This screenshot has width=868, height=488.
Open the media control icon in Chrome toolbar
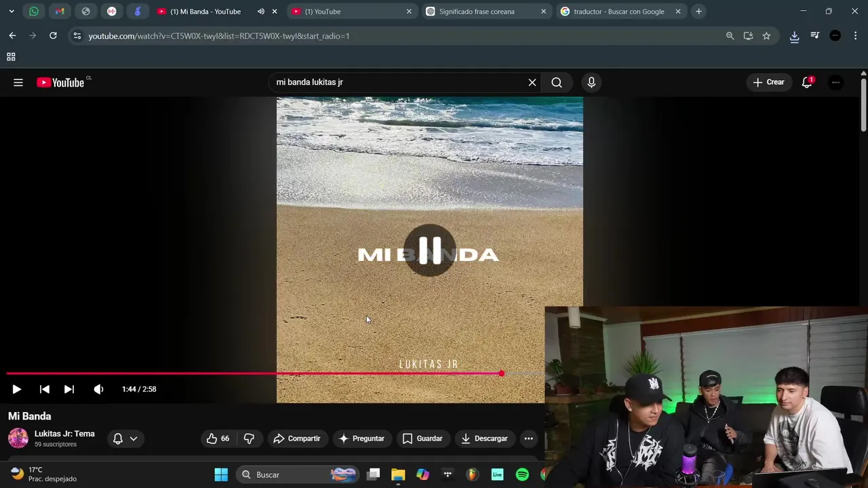tap(815, 36)
